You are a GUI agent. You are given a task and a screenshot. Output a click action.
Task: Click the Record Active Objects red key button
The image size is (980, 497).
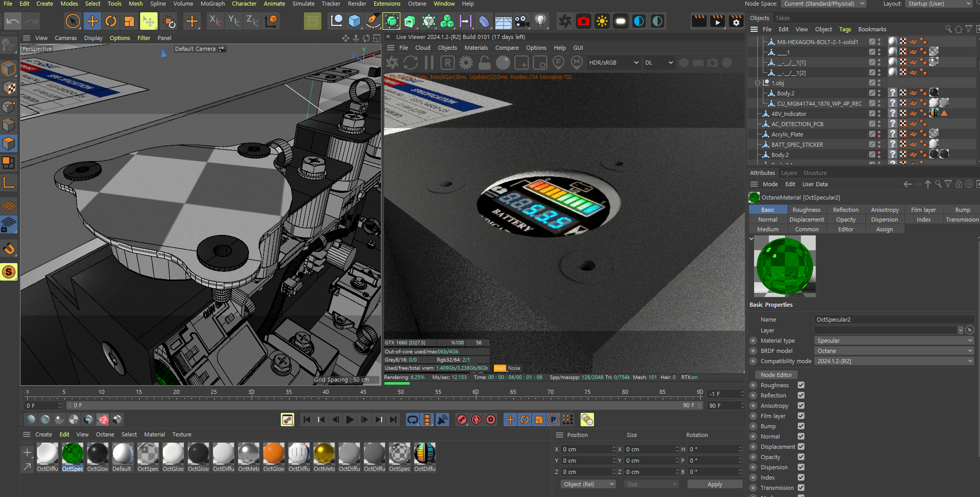coord(462,420)
